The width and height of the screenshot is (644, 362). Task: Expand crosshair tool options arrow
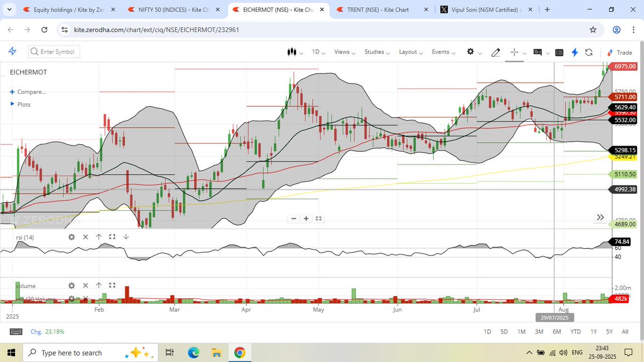(x=524, y=53)
